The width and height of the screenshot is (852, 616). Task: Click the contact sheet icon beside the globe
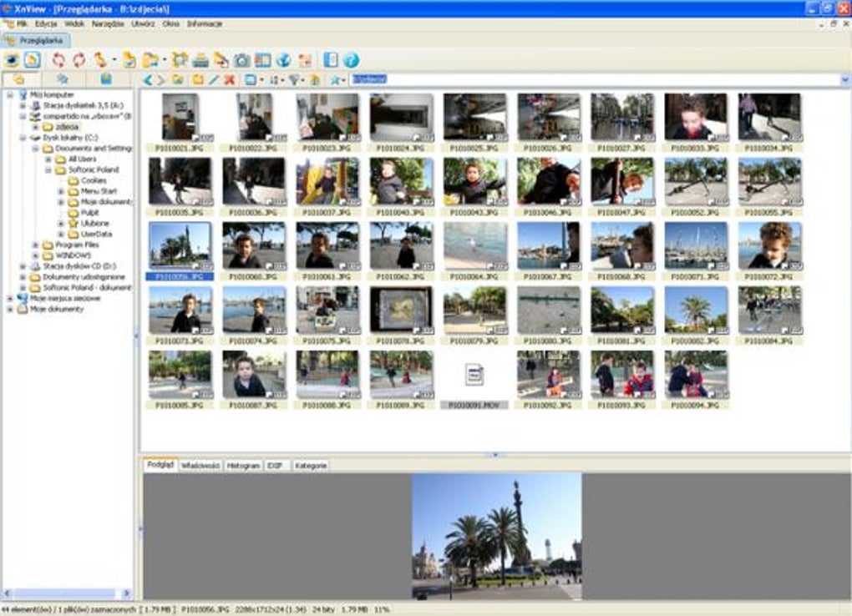point(305,60)
